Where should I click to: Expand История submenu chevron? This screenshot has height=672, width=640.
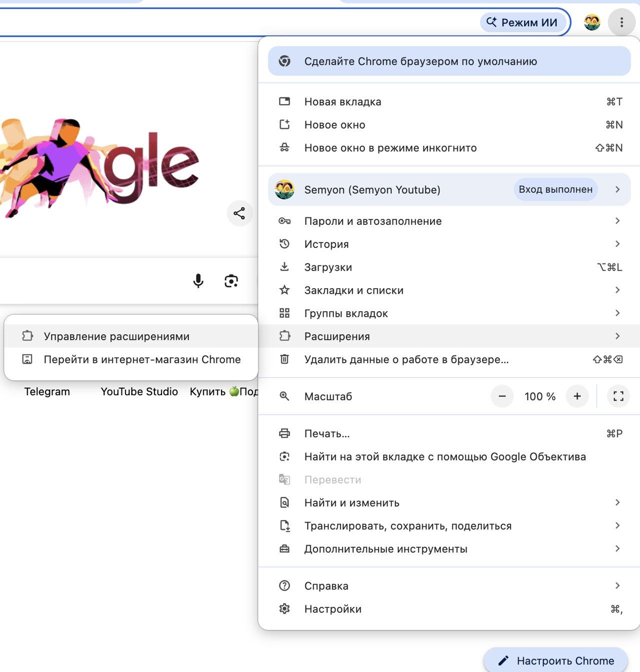tap(617, 244)
